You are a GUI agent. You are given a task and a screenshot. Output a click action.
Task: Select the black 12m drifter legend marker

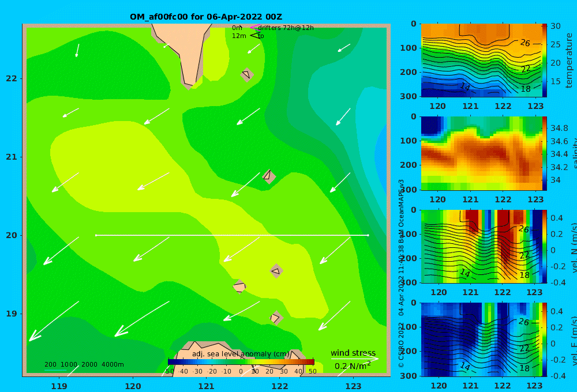[255, 35]
